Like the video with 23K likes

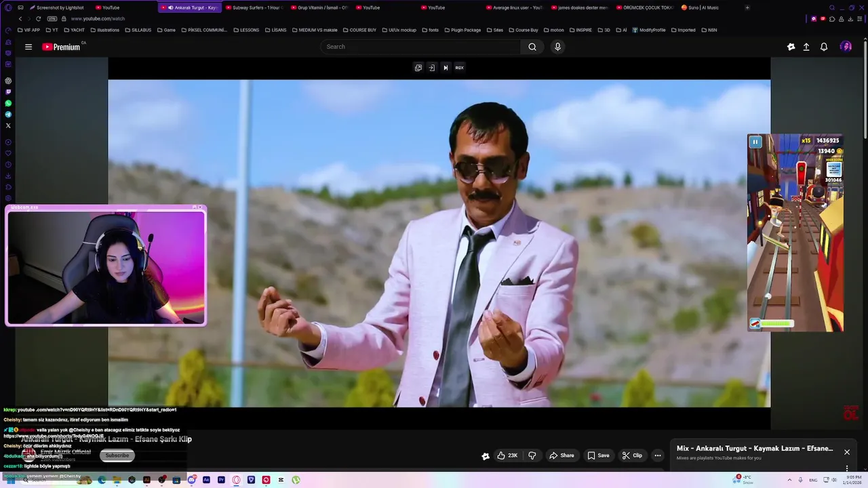point(507,455)
